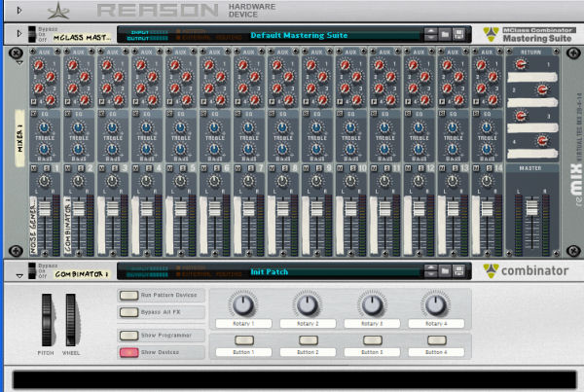The width and height of the screenshot is (584, 392).
Task: Mute mixer channel 1
Action: pos(34,168)
